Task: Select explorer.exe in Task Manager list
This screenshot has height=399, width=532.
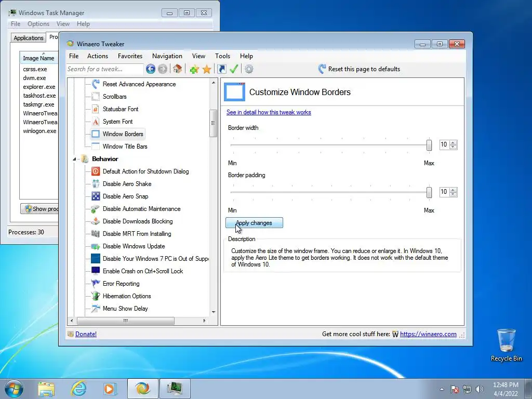Action: coord(39,87)
